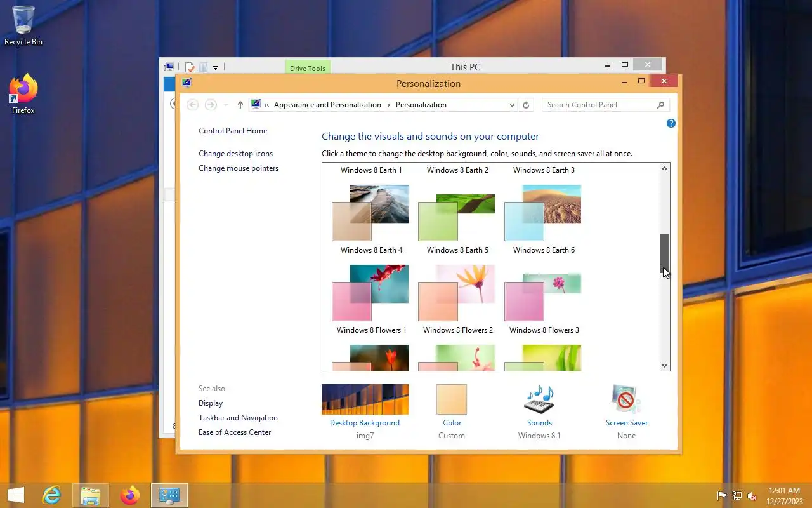Open Action Center flag in tray
Image resolution: width=812 pixels, height=508 pixels.
pos(722,496)
